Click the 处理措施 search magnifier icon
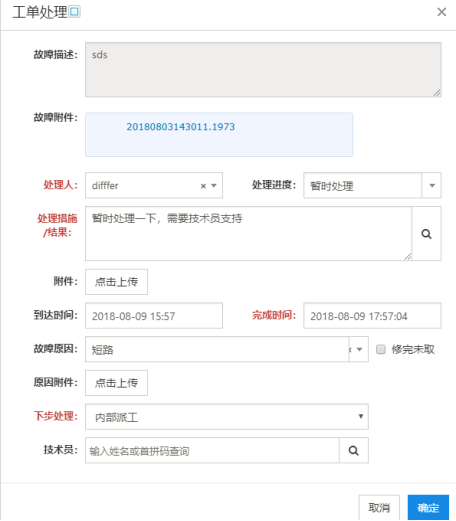Viewport: 456px width, 521px height. 426,234
